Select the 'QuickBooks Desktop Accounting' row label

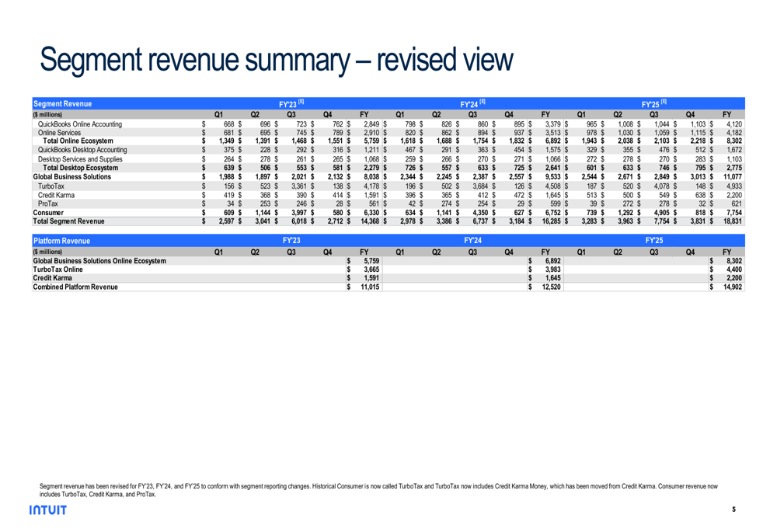coord(82,150)
